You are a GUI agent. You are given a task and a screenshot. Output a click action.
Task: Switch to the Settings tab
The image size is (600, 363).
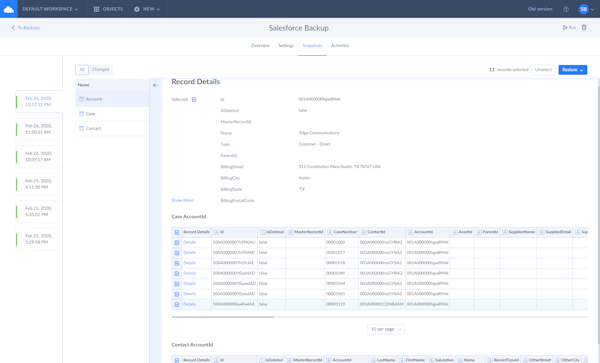coord(286,46)
